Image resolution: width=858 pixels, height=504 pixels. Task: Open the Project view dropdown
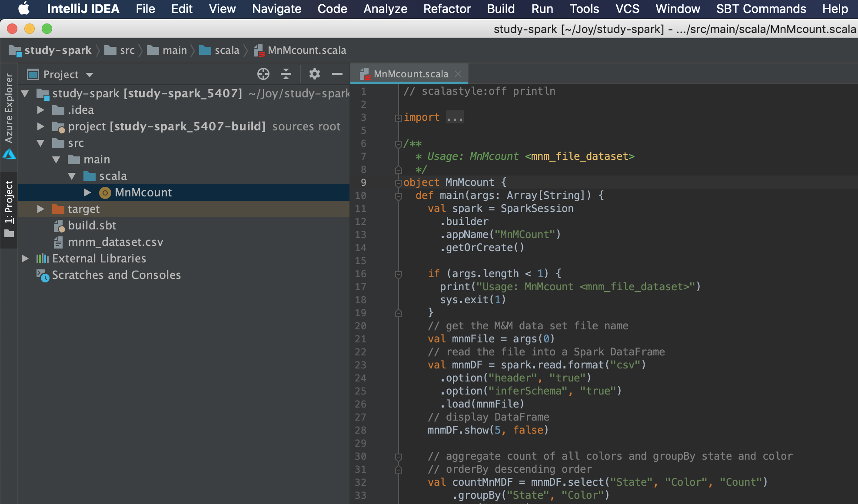pos(90,75)
